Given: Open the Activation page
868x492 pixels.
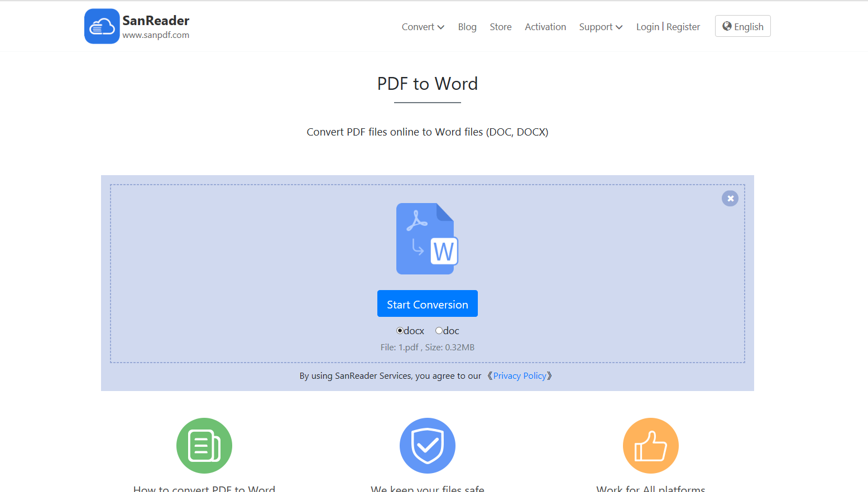Looking at the screenshot, I should coord(545,26).
